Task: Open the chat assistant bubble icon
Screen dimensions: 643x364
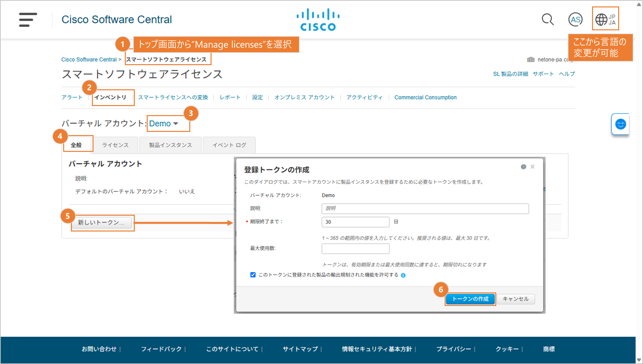Action: click(620, 124)
